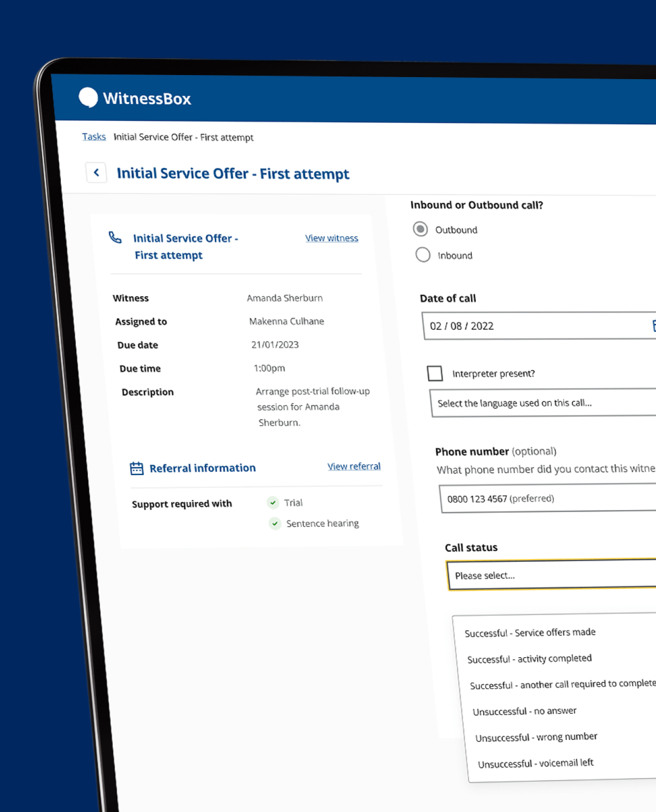
Task: Choose Unsuccessful - wrong number
Action: point(536,737)
